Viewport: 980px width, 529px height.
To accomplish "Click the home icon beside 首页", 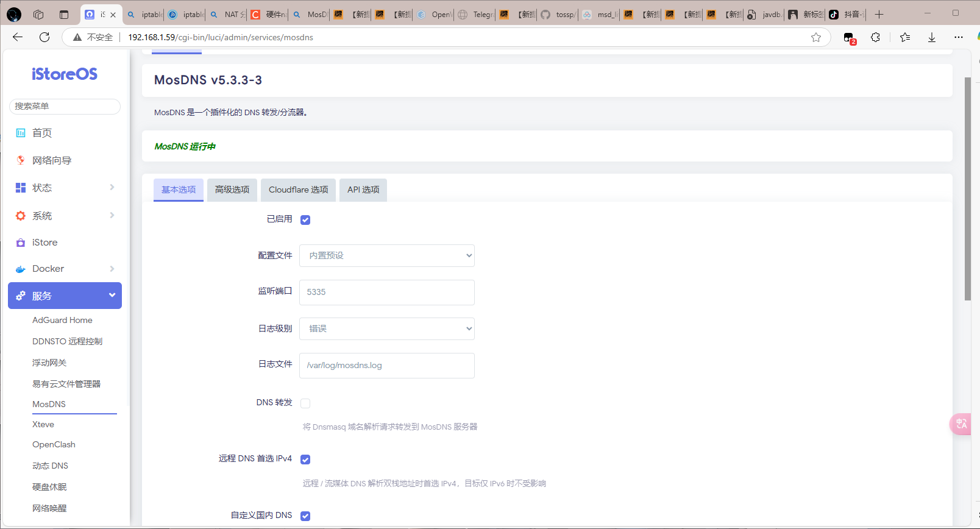I will 21,133.
